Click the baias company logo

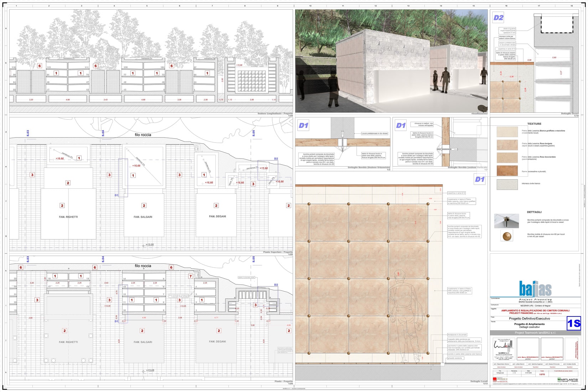tap(535, 289)
